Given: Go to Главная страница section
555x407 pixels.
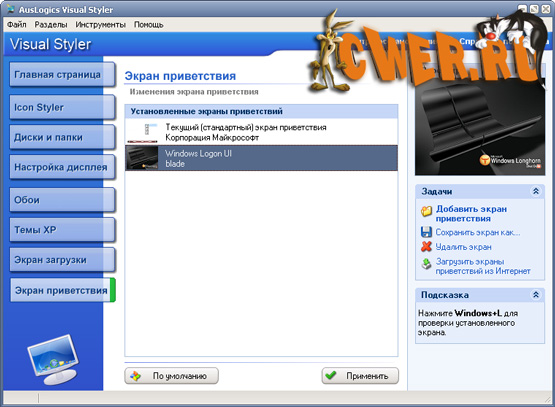Looking at the screenshot, I should click(62, 75).
